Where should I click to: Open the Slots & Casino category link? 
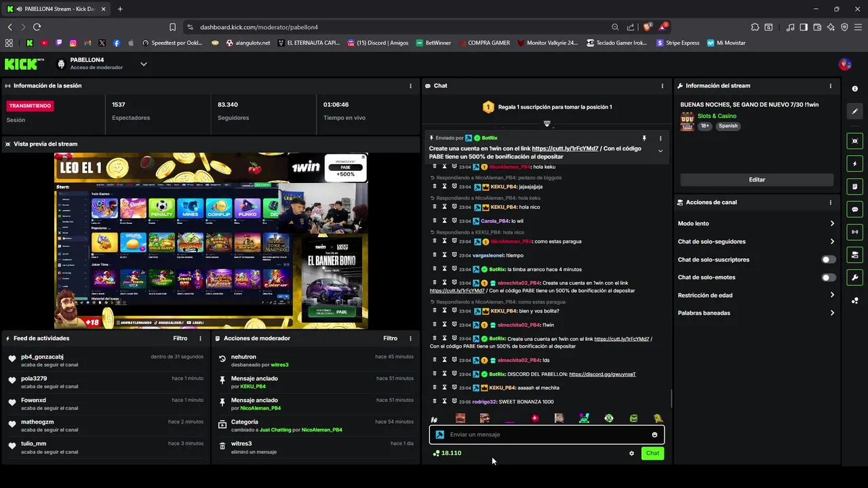coord(717,116)
